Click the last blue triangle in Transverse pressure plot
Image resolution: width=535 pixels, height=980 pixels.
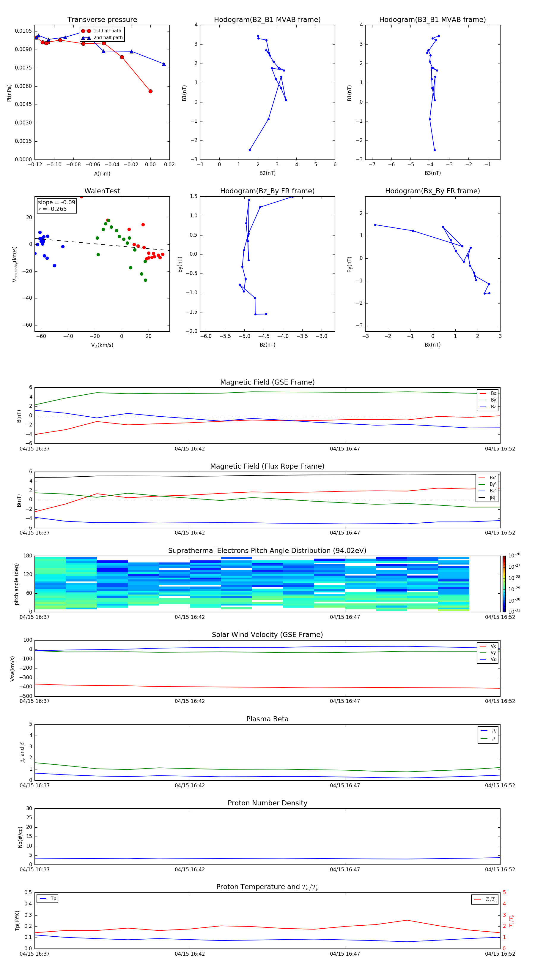point(164,64)
